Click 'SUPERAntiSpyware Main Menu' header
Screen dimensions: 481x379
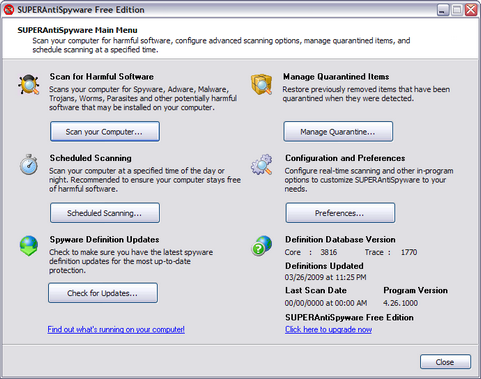click(77, 30)
